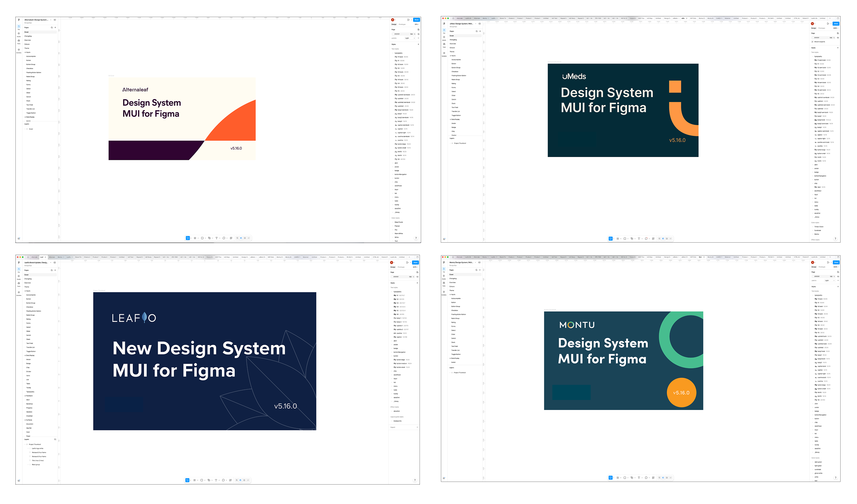Click Dev Mode toggle icon in Leafio toolbar

click(x=248, y=480)
